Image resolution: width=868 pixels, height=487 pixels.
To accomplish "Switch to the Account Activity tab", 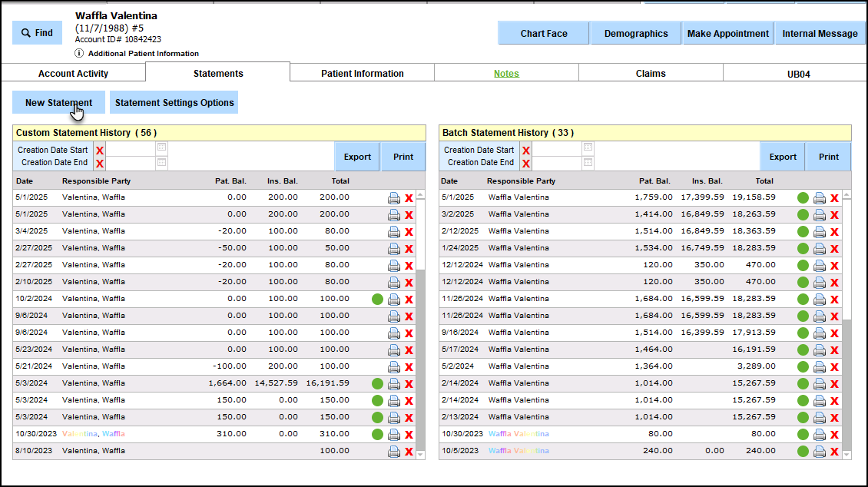I will 73,74.
